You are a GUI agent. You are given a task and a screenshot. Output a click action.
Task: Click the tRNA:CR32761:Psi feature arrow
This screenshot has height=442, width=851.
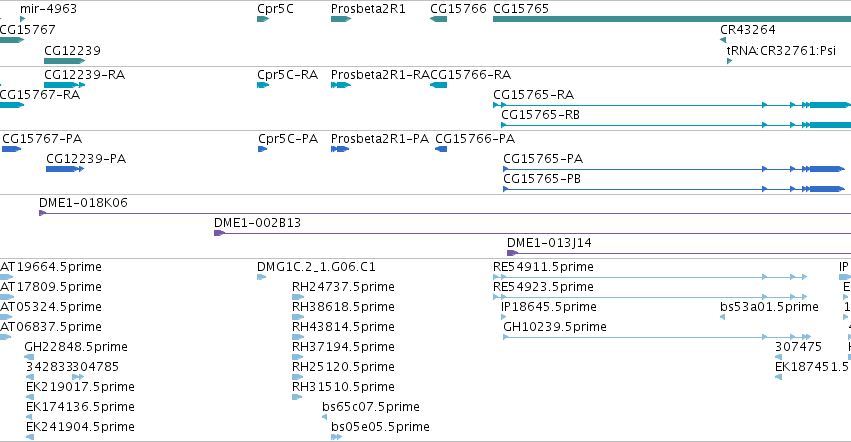(x=729, y=61)
